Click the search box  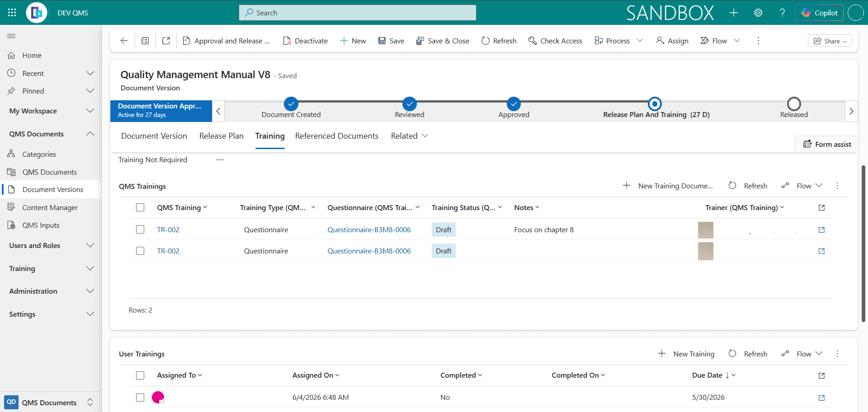tap(357, 13)
